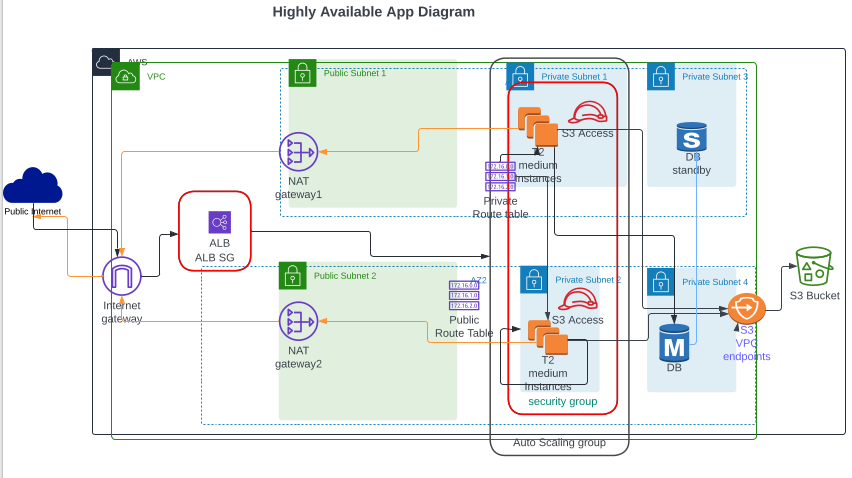Click the Public Internet cloud icon
Screen dimensions: 852x478
[x=33, y=187]
